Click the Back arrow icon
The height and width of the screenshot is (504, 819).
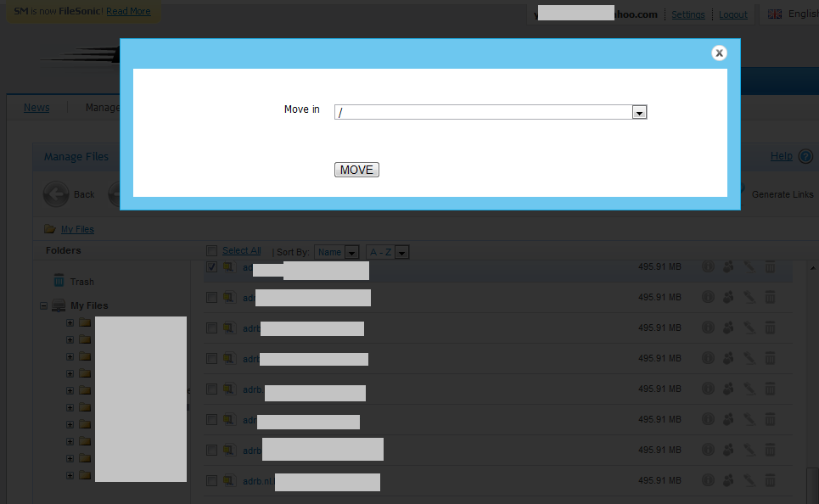56,194
